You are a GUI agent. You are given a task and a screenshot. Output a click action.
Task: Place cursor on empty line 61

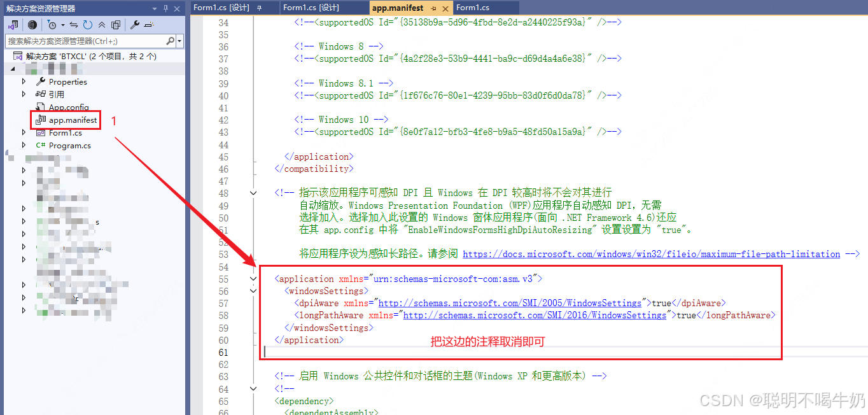pyautogui.click(x=564, y=352)
